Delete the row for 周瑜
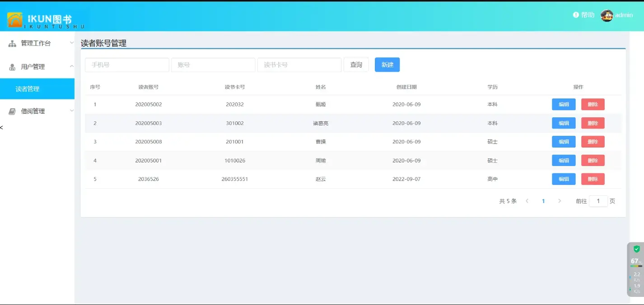 click(x=593, y=161)
